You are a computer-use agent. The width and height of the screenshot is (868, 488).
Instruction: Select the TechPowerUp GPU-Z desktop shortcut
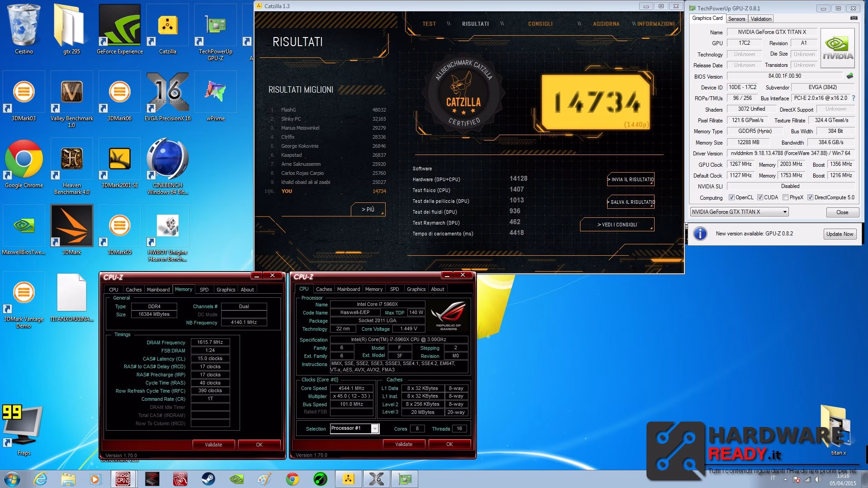click(x=216, y=32)
